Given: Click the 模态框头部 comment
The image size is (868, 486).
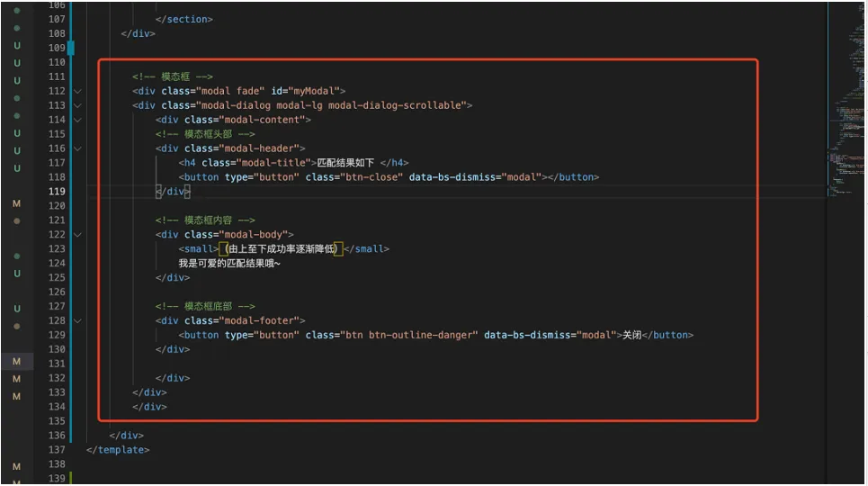Looking at the screenshot, I should 205,134.
